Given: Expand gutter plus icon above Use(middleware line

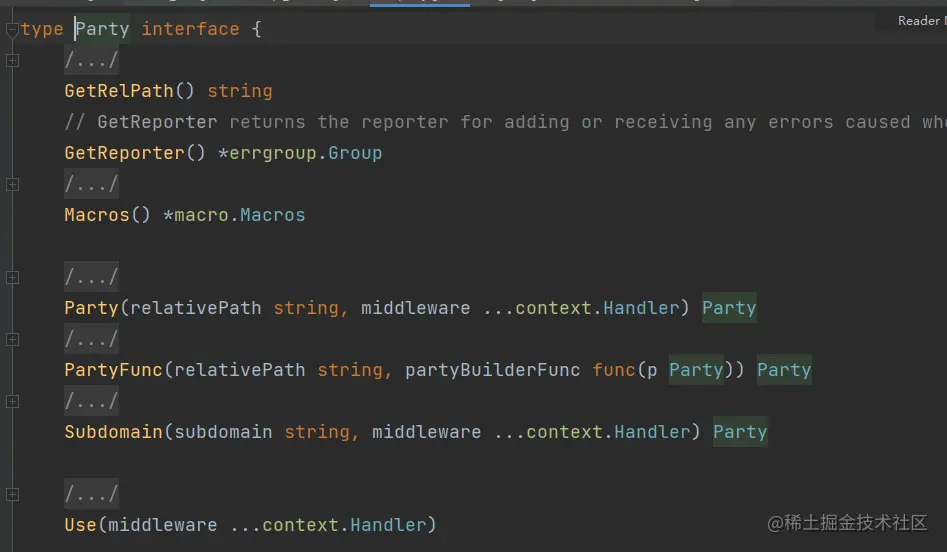Looking at the screenshot, I should pos(12,494).
